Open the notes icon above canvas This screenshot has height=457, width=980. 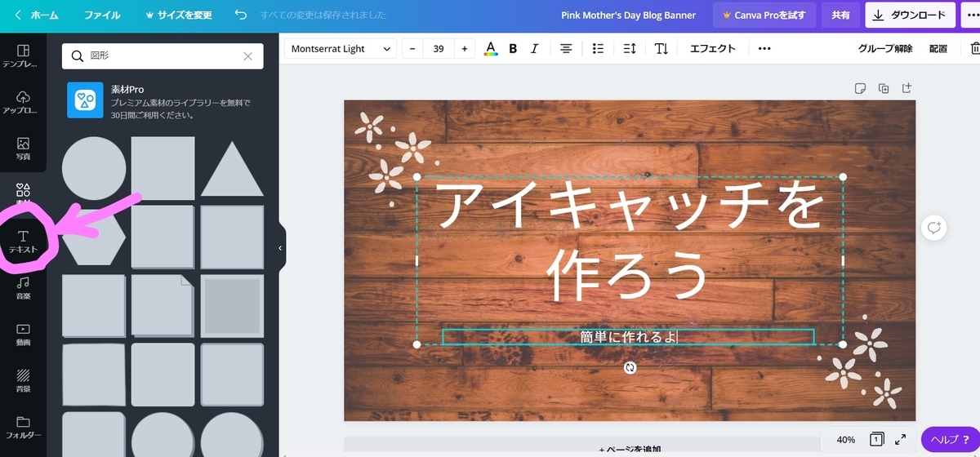(860, 88)
